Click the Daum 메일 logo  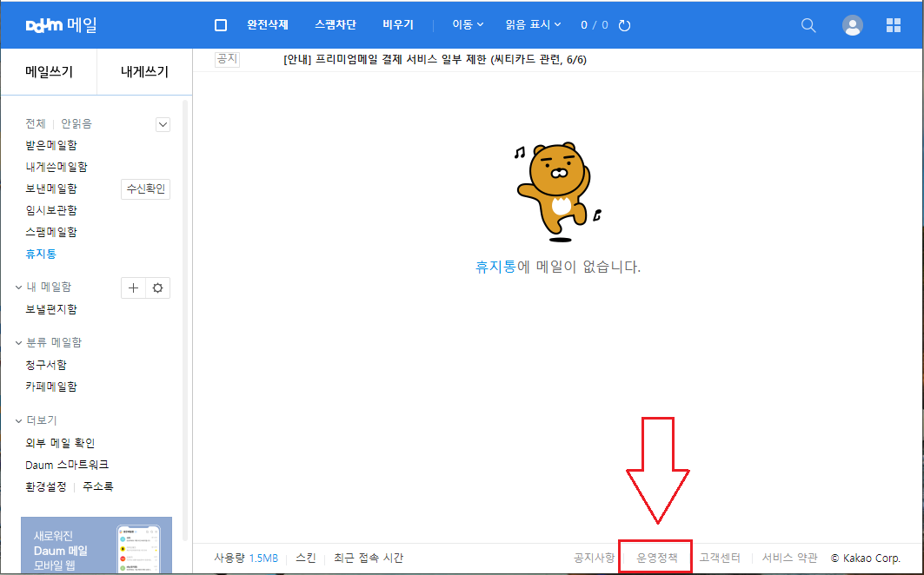coord(62,25)
